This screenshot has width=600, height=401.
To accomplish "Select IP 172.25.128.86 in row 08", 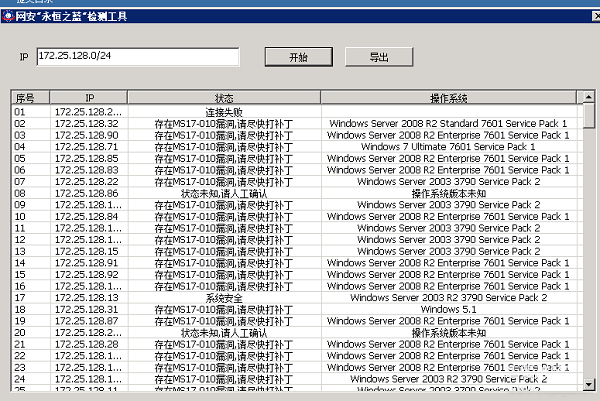I will point(87,193).
